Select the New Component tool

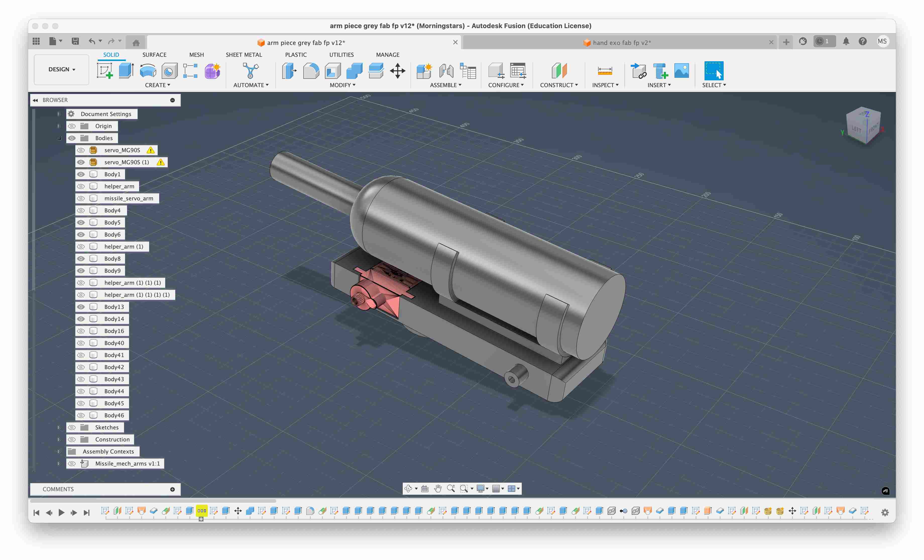[x=424, y=71]
